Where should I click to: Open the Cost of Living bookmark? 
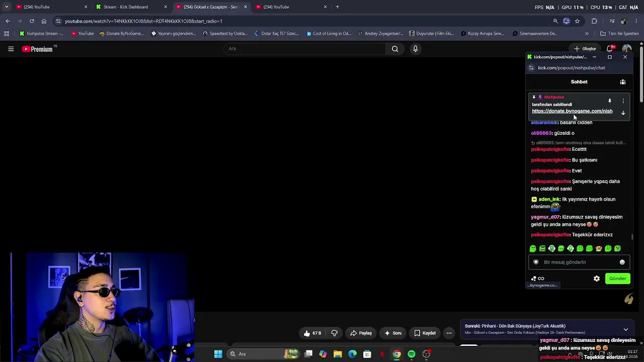tap(329, 34)
